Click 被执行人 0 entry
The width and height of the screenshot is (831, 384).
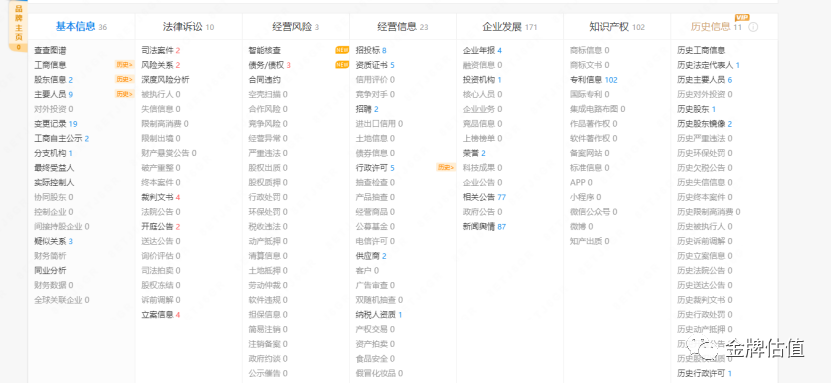161,95
